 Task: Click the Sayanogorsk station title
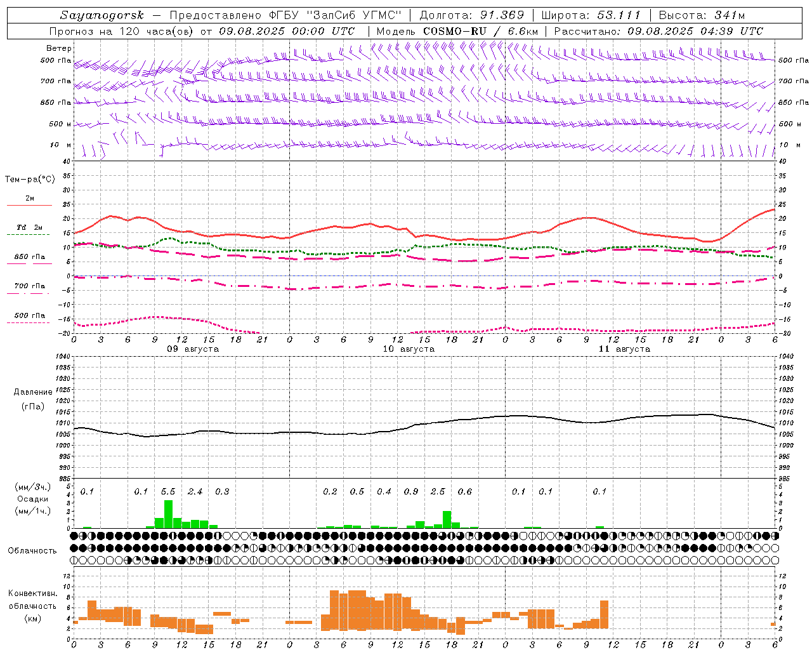click(102, 15)
